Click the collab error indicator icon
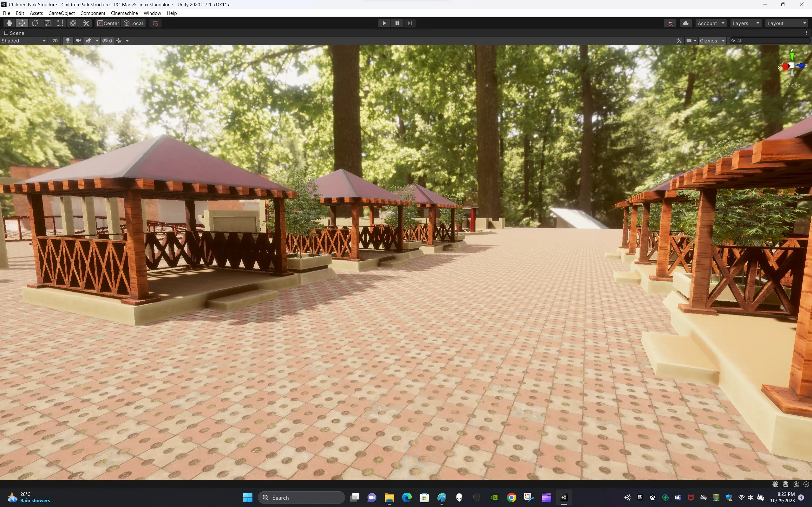Viewport: 812px width, 507px height. 669,23
